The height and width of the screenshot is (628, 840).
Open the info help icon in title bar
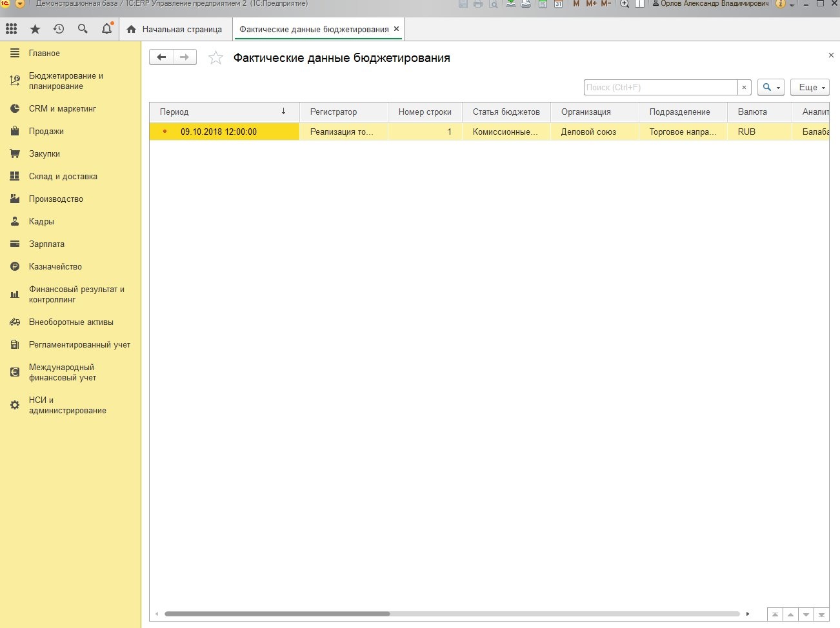pyautogui.click(x=781, y=4)
